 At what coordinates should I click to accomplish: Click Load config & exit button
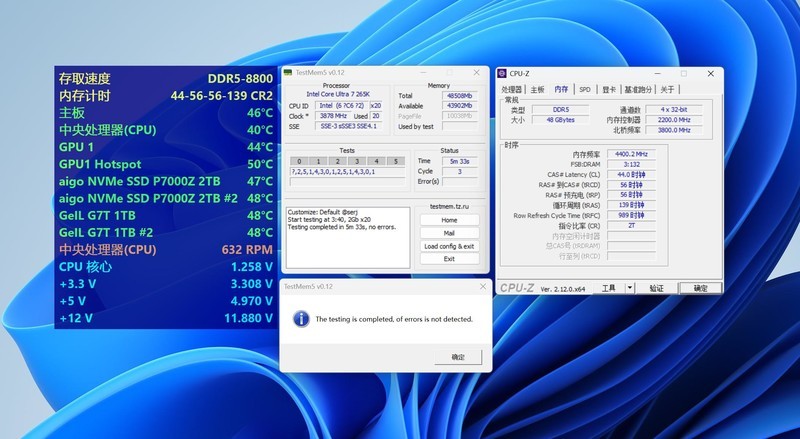449,246
